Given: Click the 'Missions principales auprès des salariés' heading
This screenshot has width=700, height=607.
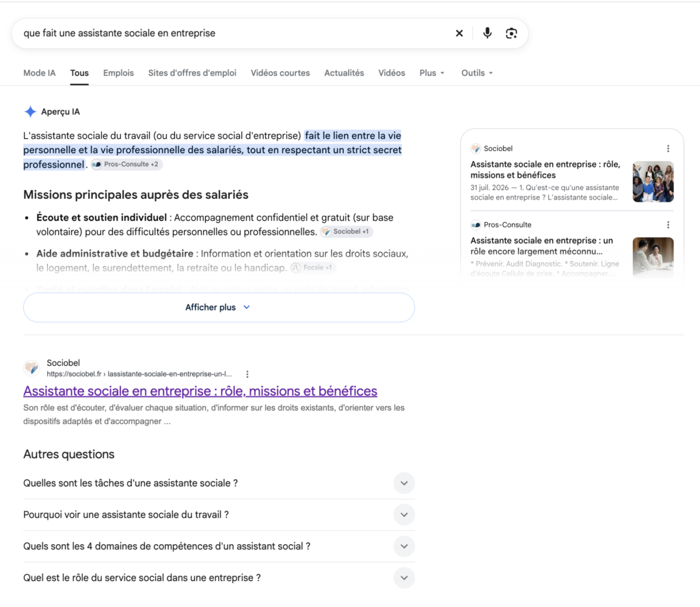Looking at the screenshot, I should tap(136, 195).
